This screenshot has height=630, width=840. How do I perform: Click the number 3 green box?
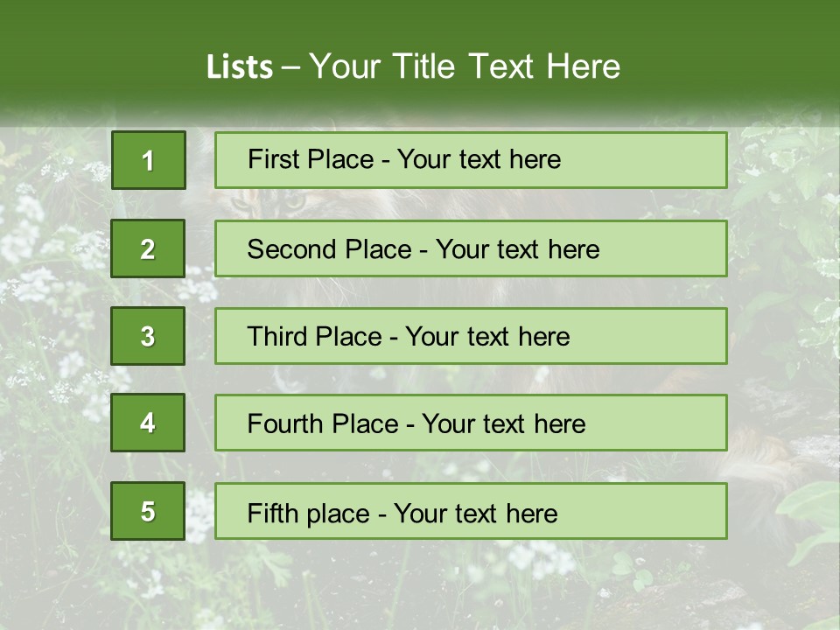(x=148, y=336)
